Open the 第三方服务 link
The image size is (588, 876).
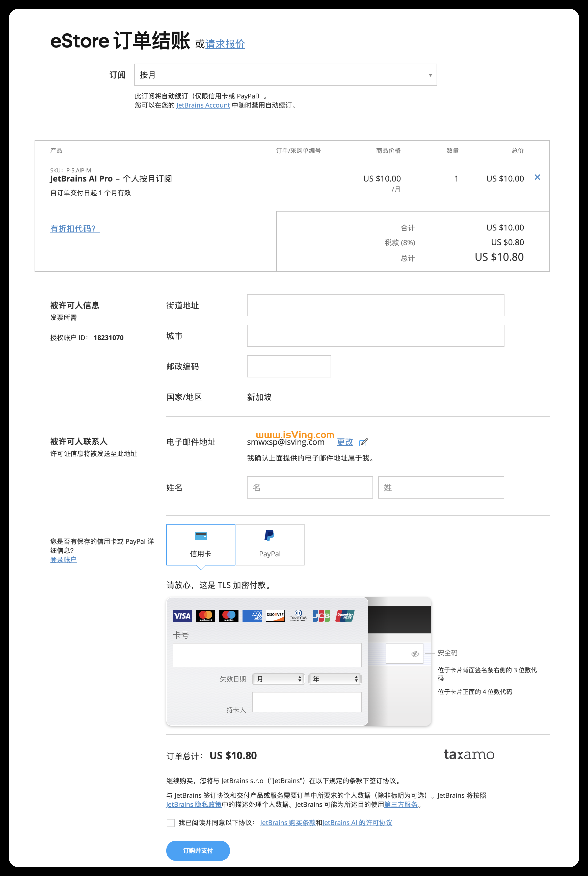coord(401,805)
